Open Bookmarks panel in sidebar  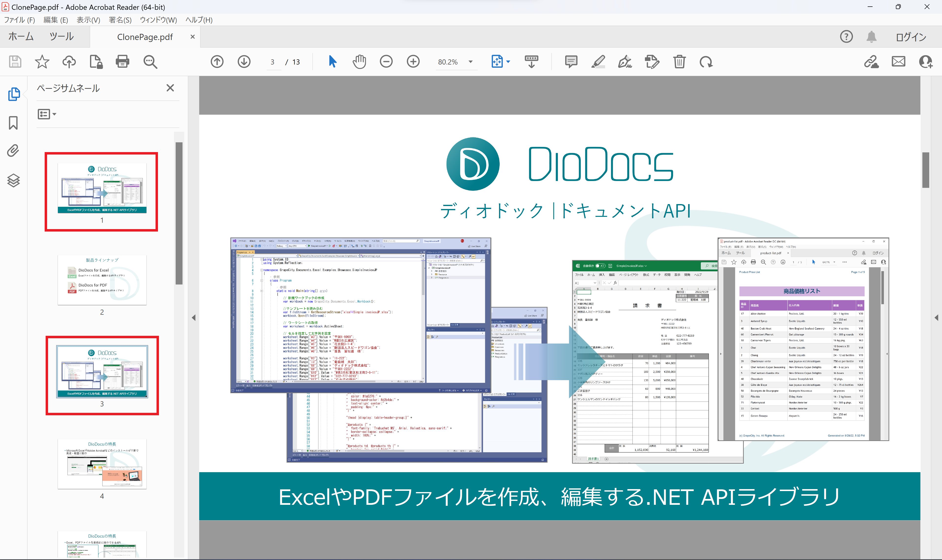[13, 123]
